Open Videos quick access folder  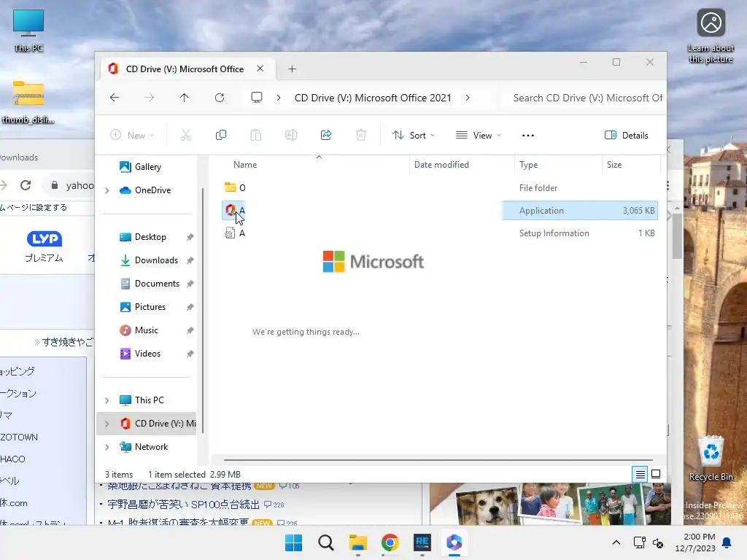pos(147,354)
